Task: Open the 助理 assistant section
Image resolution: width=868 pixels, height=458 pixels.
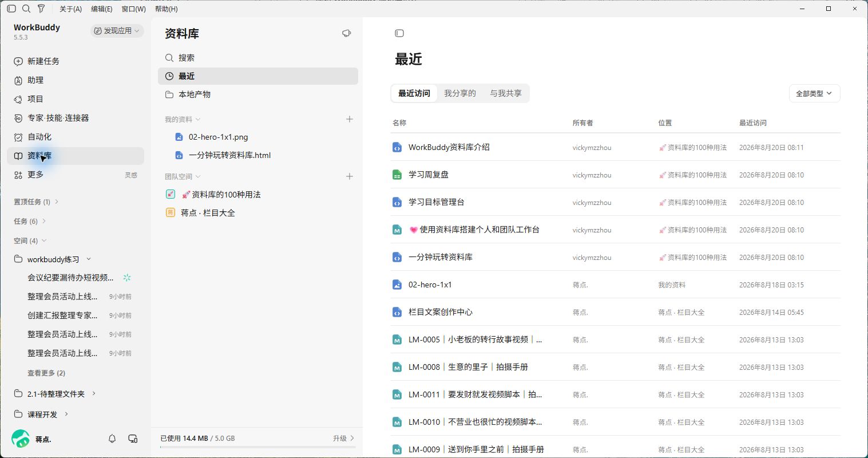Action: (76, 80)
